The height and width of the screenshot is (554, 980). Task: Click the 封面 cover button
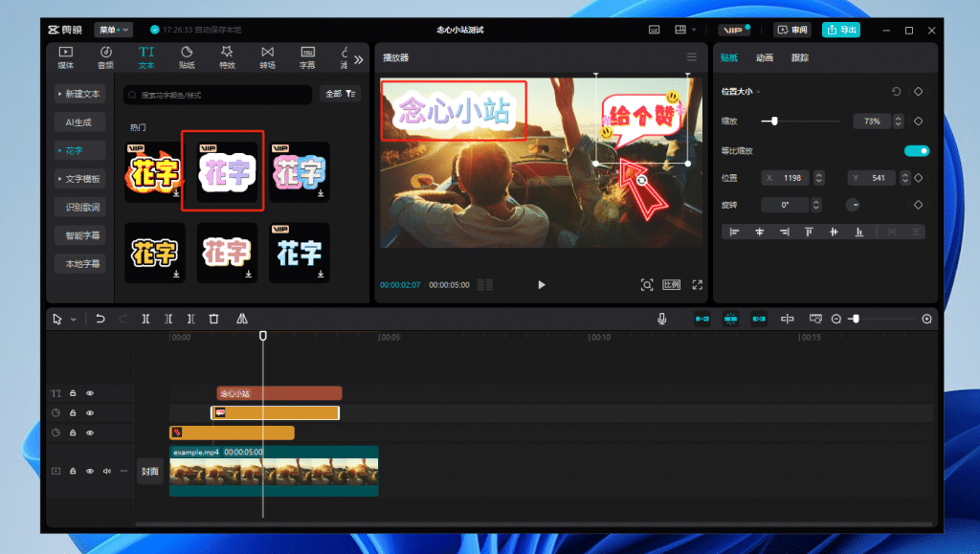pyautogui.click(x=150, y=472)
